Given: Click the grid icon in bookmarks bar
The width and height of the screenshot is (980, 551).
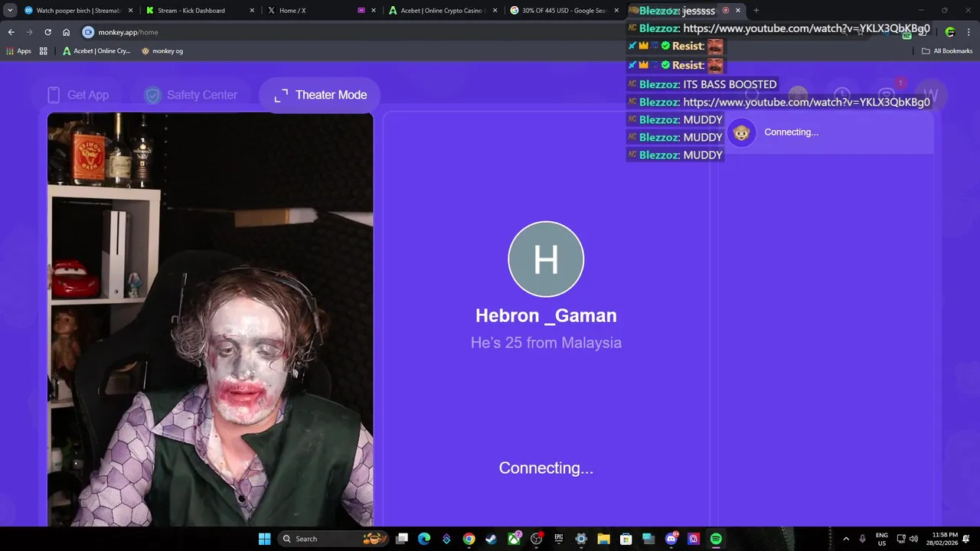Looking at the screenshot, I should (x=44, y=51).
